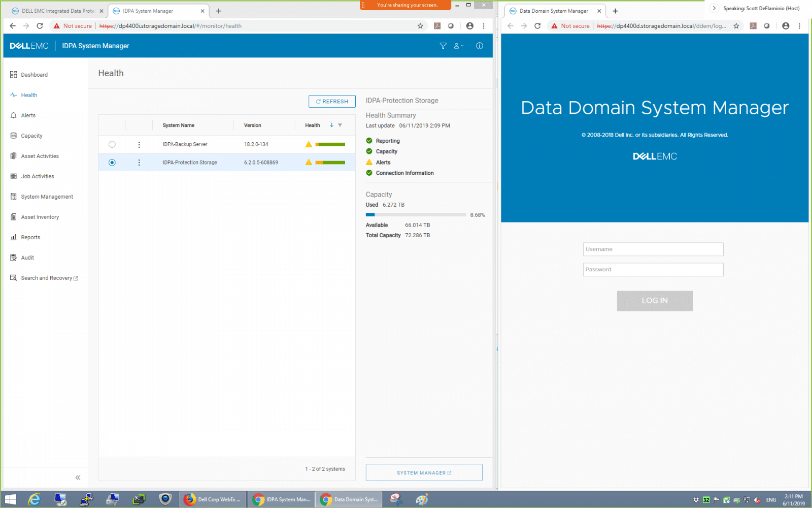Open Asset Activities page
This screenshot has height=508, width=812.
(x=35, y=156)
